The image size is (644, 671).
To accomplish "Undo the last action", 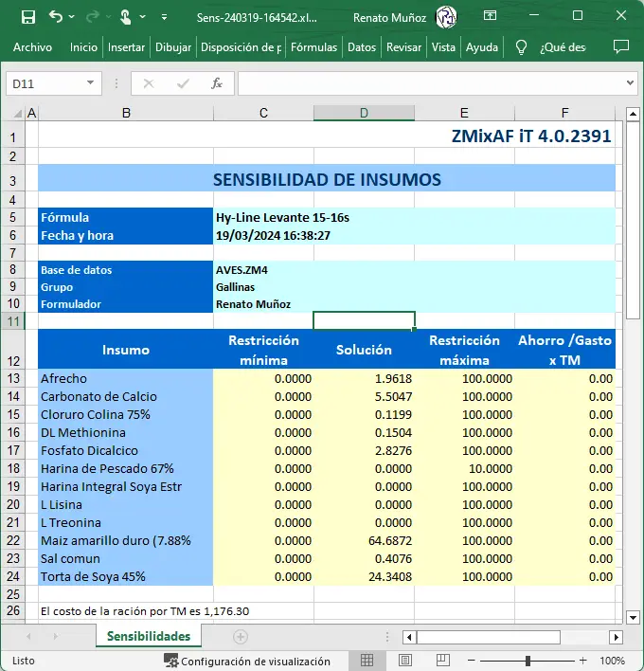I will pyautogui.click(x=55, y=17).
